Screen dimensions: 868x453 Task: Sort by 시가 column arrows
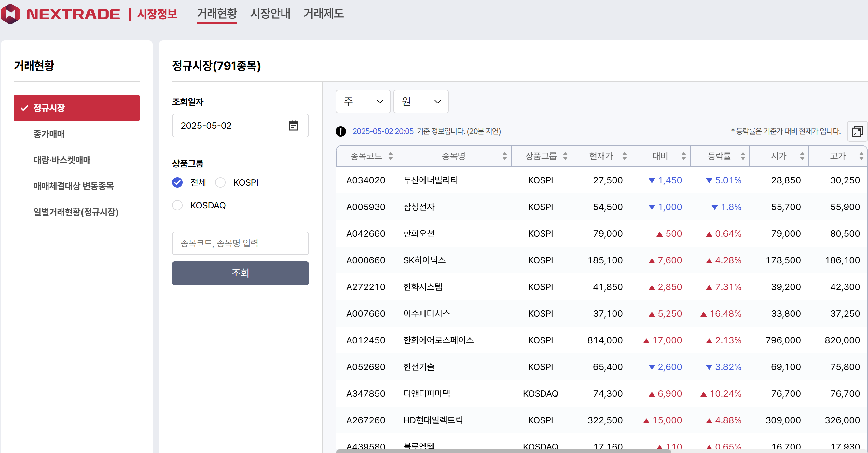click(802, 156)
